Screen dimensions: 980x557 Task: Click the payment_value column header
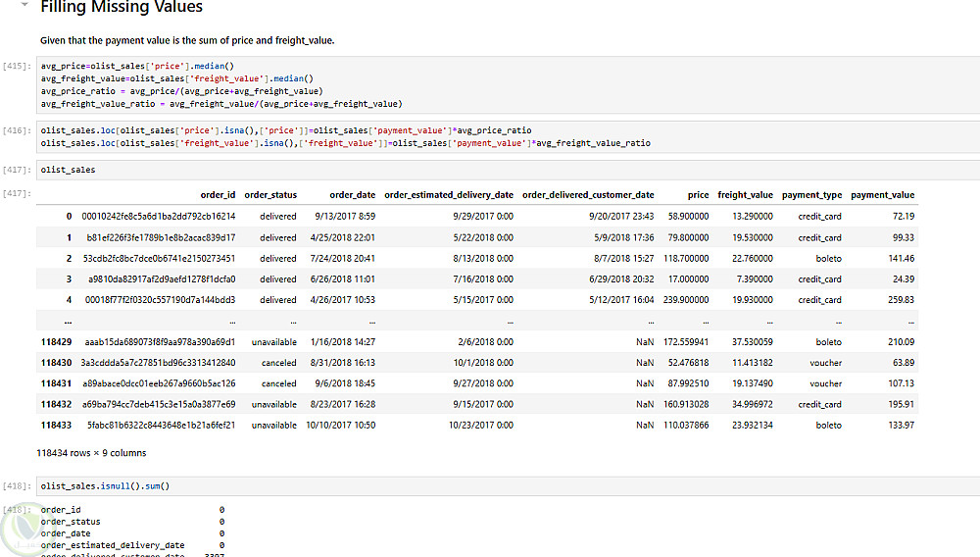click(882, 194)
